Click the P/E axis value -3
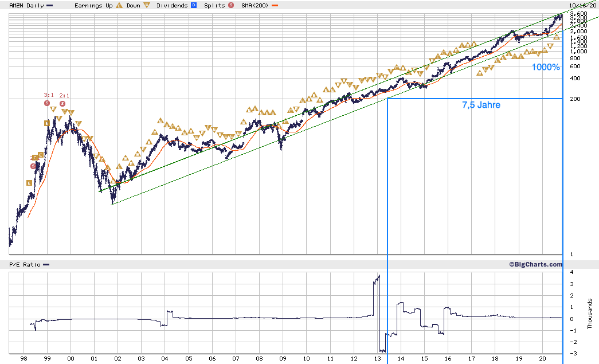Screen dimensions: 599x364 point(573,354)
